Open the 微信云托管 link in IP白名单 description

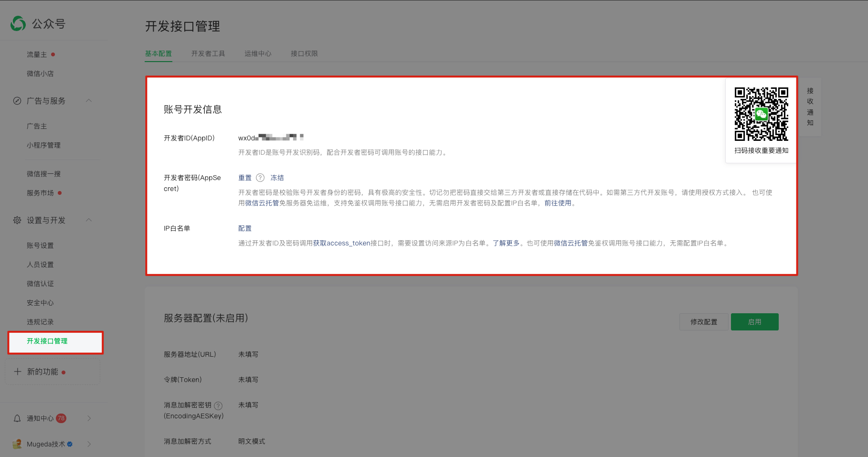[x=571, y=243]
